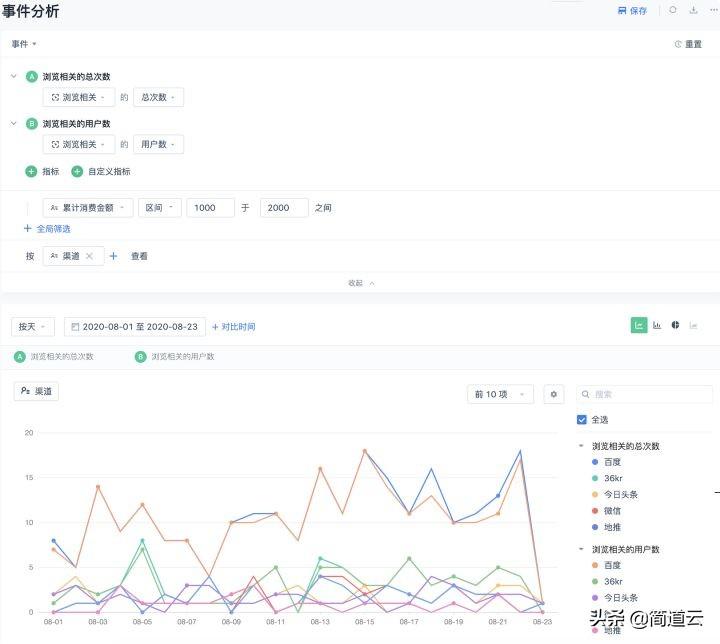Open the 按天 granularity dropdown
This screenshot has height=644, width=720.
click(x=33, y=327)
